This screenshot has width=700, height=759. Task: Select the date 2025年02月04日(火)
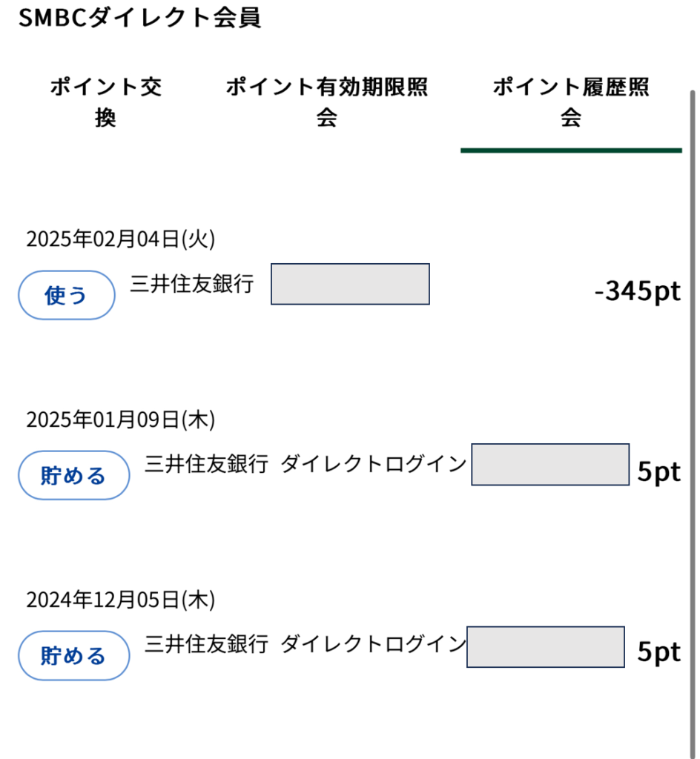point(121,239)
